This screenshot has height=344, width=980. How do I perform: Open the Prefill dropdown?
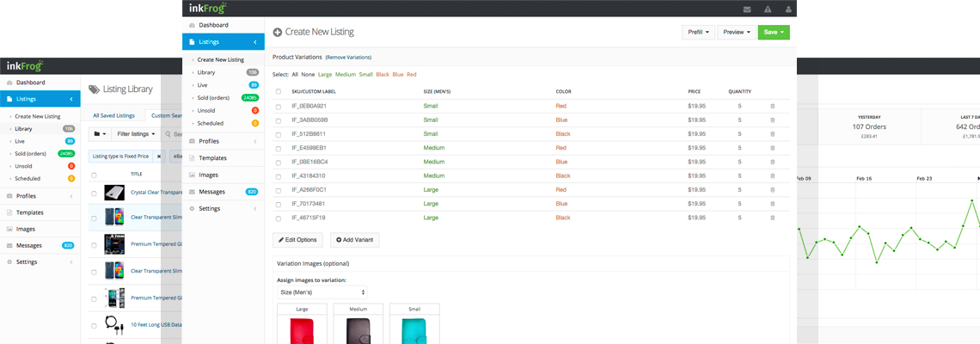(x=698, y=33)
